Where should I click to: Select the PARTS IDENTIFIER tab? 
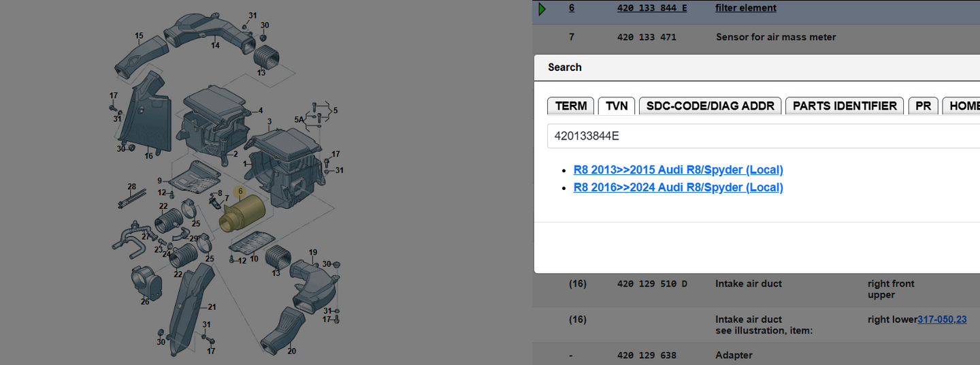(845, 106)
